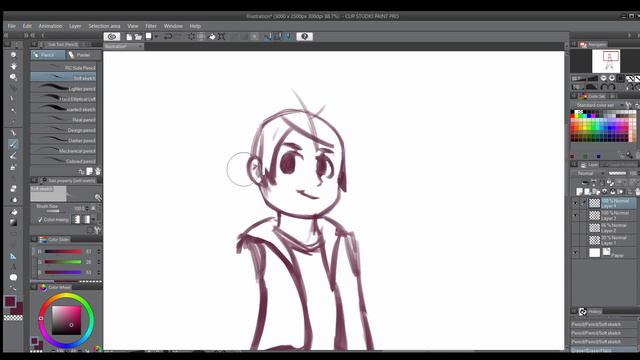Screen dimensions: 640x360
Task: Open the File menu
Action: (x=11, y=26)
